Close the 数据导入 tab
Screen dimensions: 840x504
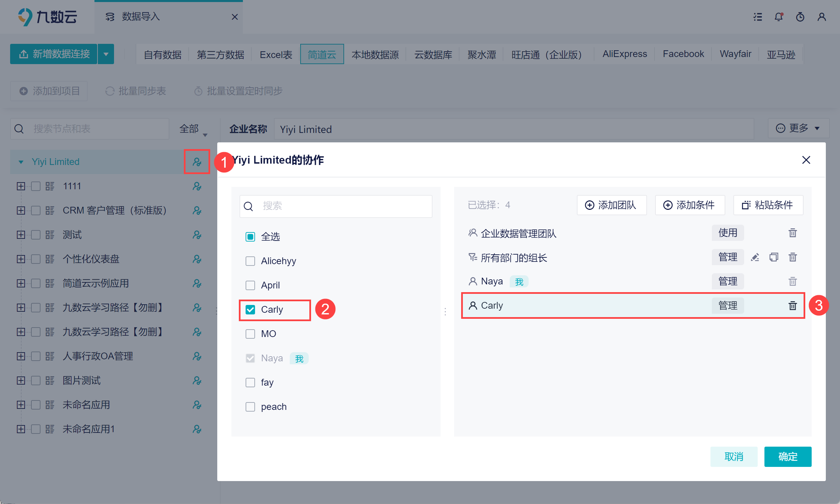coord(234,17)
